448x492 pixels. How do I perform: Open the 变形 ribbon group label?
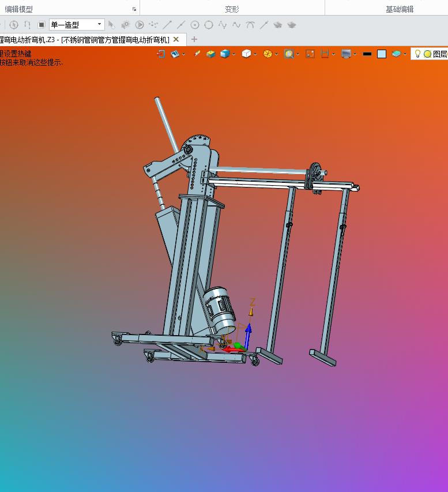tap(232, 9)
